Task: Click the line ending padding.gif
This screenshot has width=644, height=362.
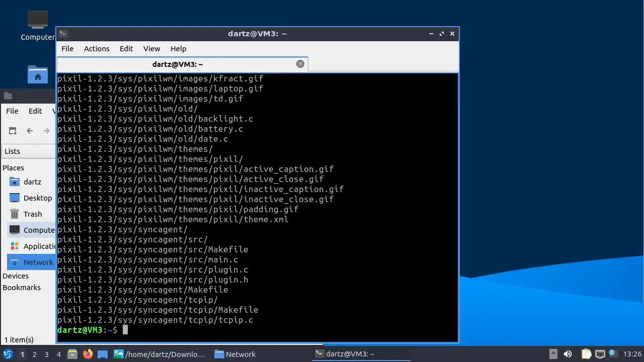Action: click(178, 209)
